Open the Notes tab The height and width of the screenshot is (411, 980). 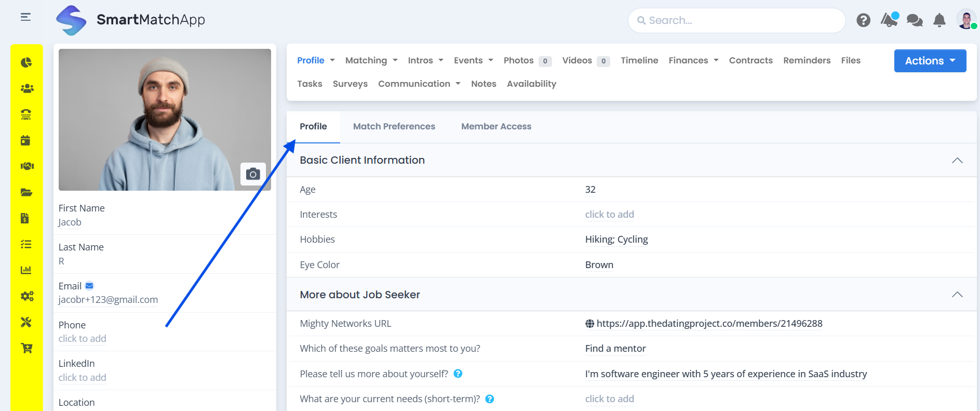484,84
